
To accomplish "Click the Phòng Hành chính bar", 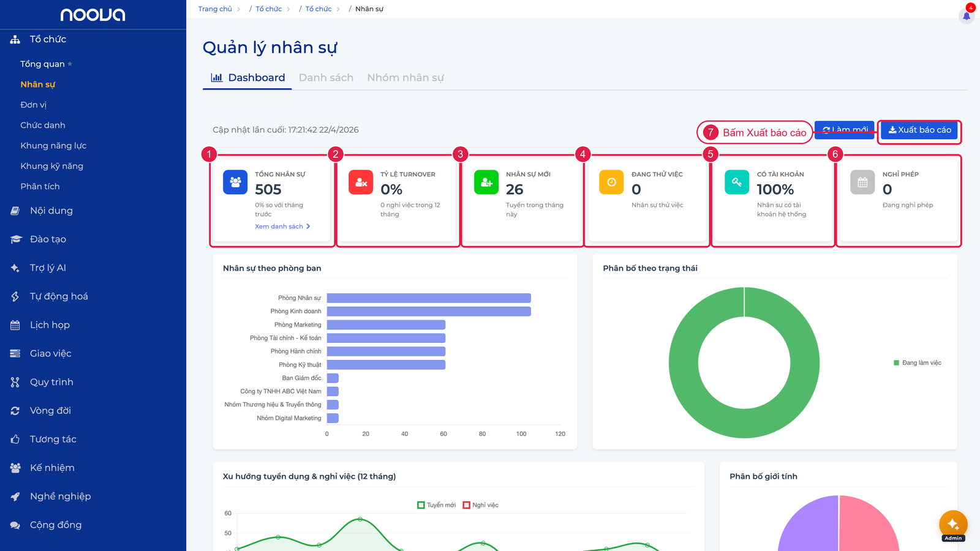I will point(386,351).
